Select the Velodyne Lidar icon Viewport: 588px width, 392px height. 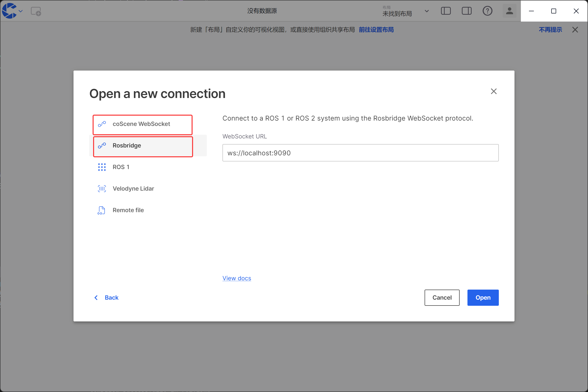pyautogui.click(x=102, y=188)
